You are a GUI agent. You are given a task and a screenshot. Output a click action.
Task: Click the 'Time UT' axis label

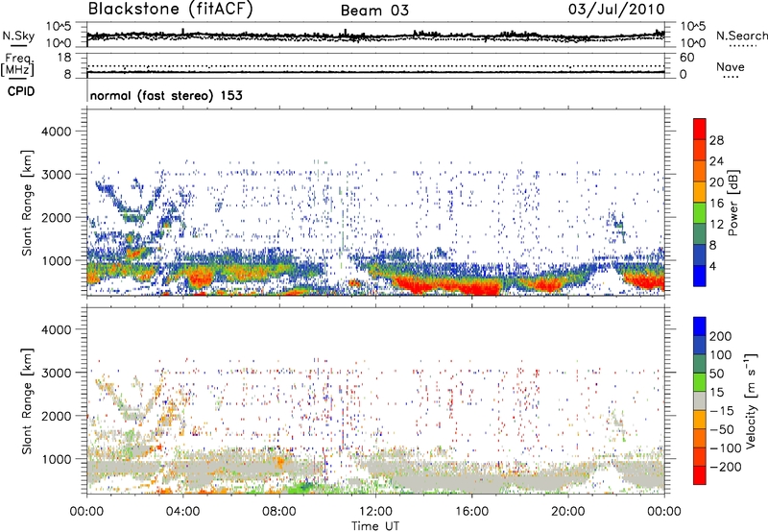[x=375, y=525]
